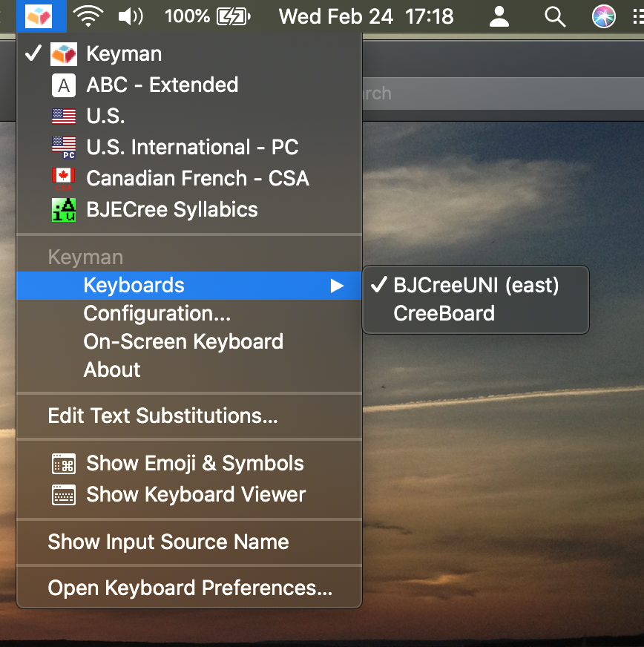This screenshot has width=644, height=647.
Task: Click the Show Emoji & Symbols icon
Action: [x=63, y=463]
